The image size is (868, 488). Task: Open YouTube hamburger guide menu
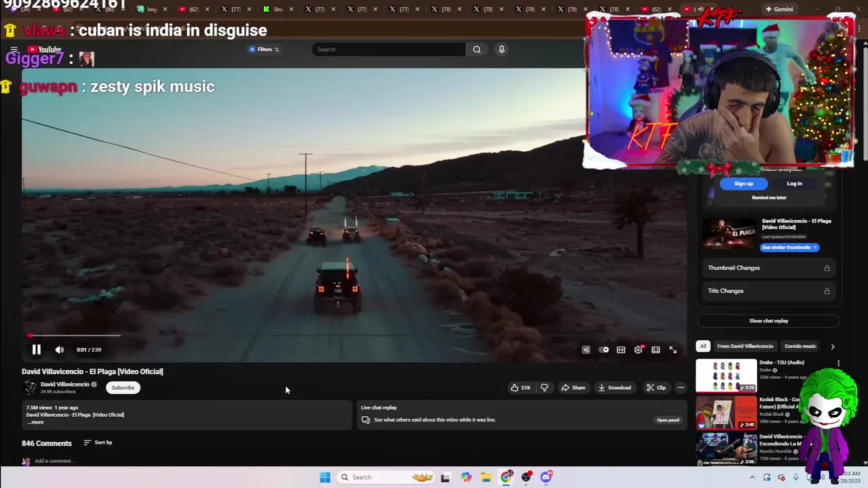coord(14,49)
